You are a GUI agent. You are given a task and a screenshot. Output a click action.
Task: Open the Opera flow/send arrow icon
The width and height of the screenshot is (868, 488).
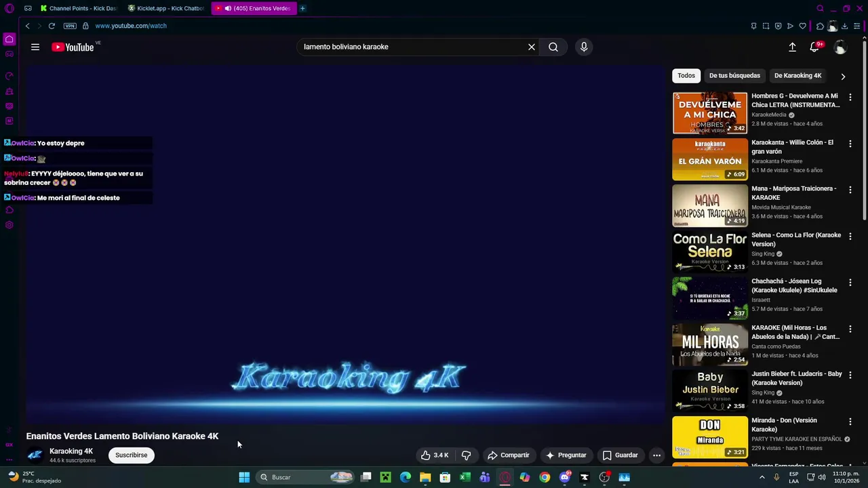790,26
